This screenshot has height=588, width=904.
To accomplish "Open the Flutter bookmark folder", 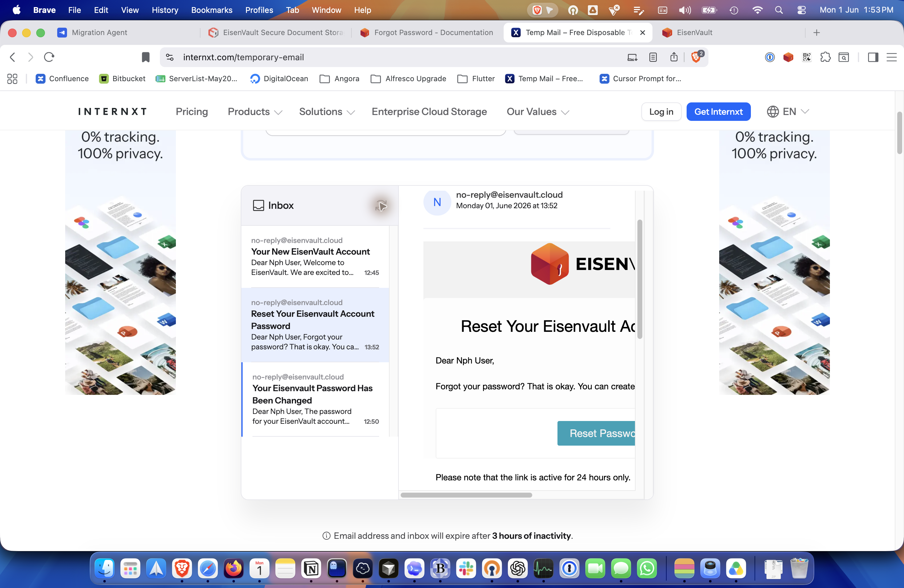I will click(476, 79).
